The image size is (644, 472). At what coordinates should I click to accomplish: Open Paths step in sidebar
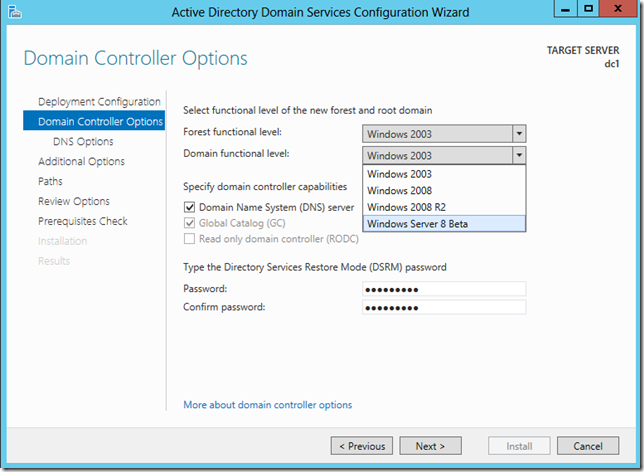pyautogui.click(x=50, y=181)
